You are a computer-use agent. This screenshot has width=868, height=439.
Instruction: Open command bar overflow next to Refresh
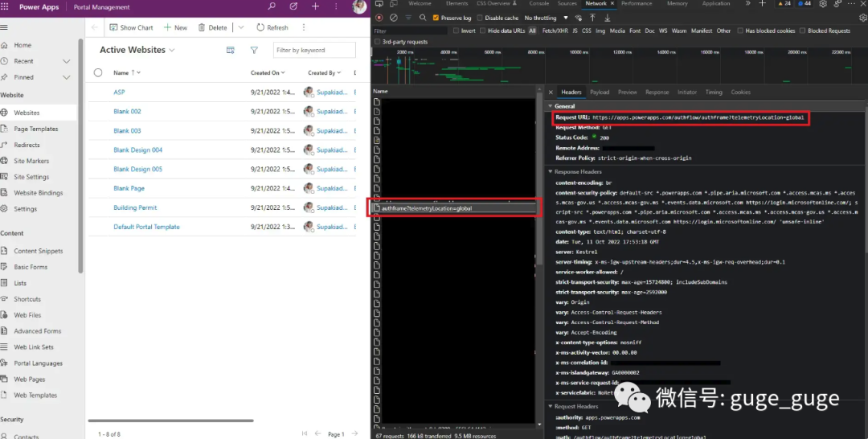pyautogui.click(x=303, y=27)
